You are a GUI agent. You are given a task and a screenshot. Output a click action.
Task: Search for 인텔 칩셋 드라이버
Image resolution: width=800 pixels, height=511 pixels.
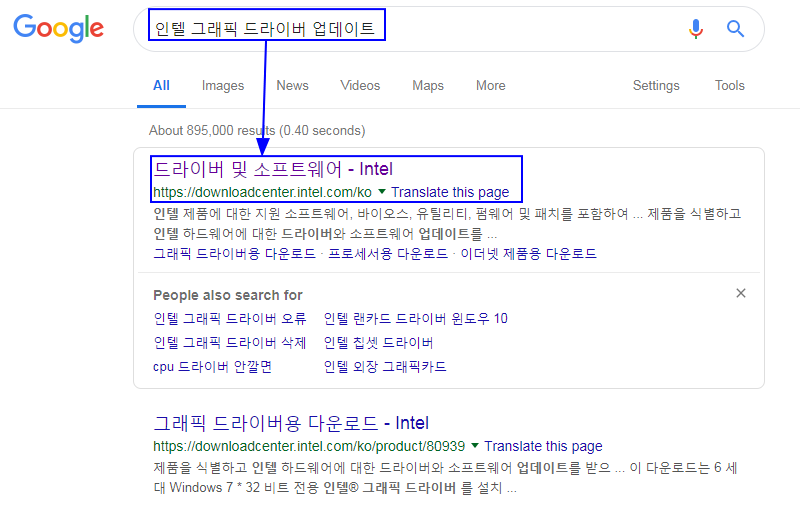pos(379,343)
